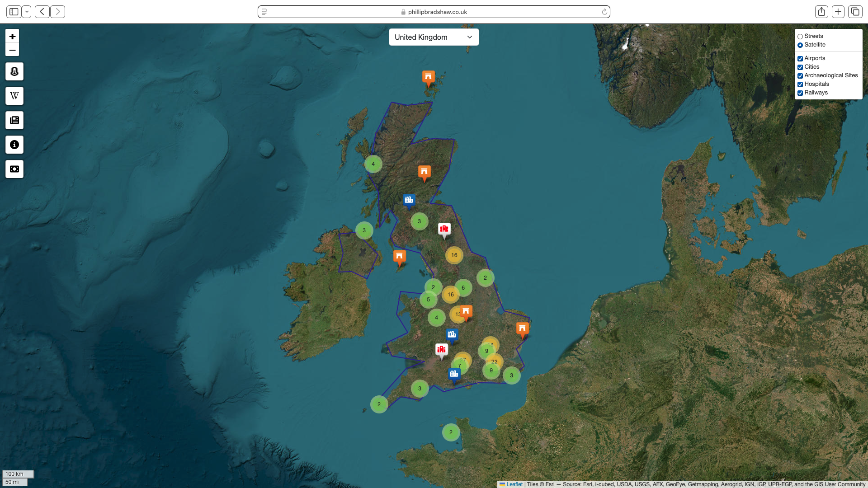The width and height of the screenshot is (868, 488).
Task: Click the Safari Share button
Action: (821, 12)
